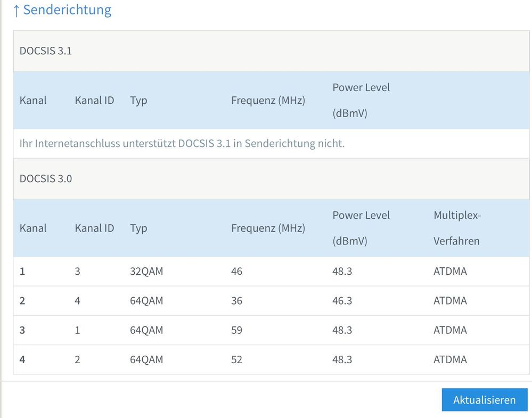
Task: Select the 46.3 power level value
Action: pos(342,301)
